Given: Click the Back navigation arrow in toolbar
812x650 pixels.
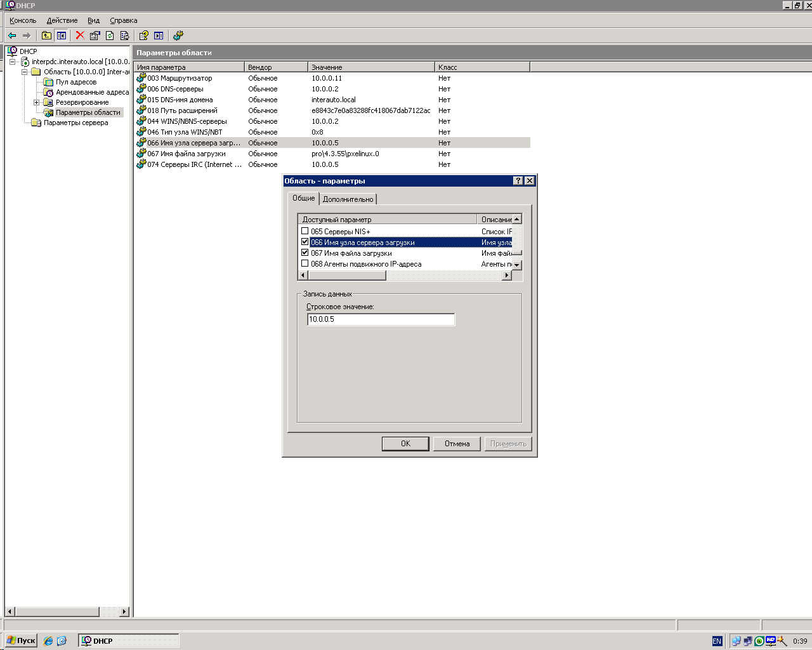Looking at the screenshot, I should click(x=13, y=35).
